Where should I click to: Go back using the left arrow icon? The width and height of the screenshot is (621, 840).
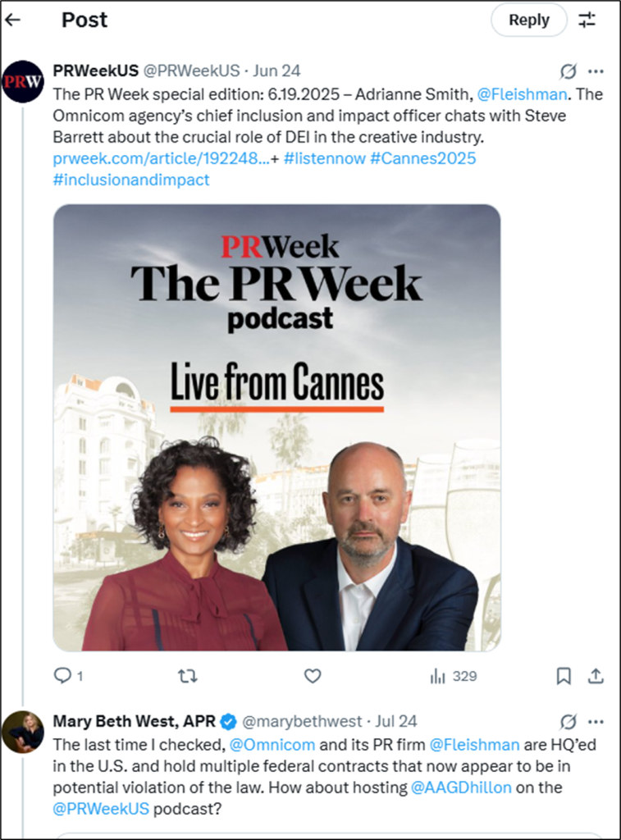(12, 20)
